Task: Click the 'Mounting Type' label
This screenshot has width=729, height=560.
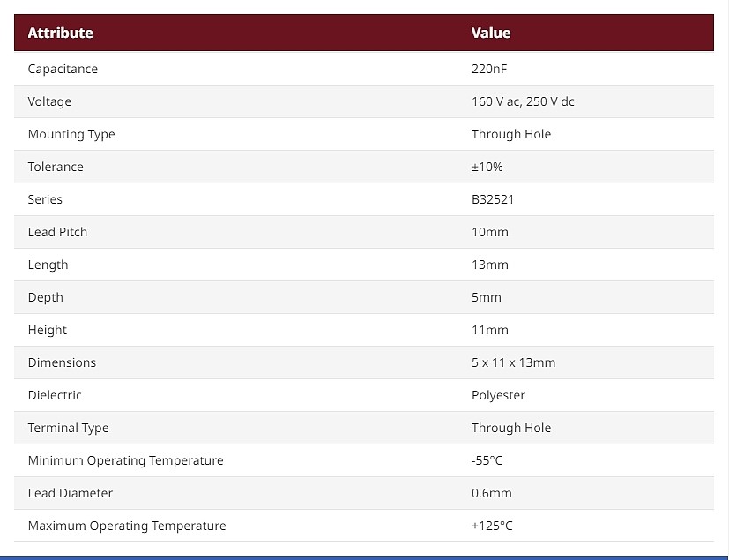Action: pos(71,134)
